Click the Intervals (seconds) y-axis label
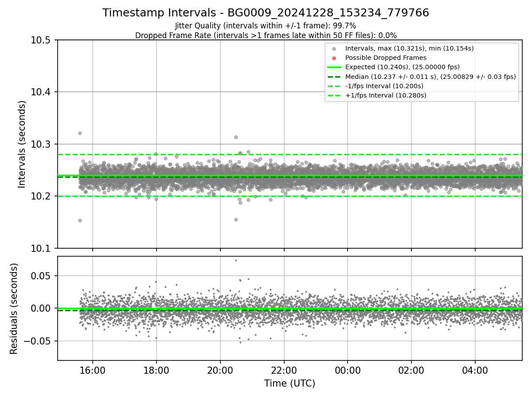 coord(22,144)
